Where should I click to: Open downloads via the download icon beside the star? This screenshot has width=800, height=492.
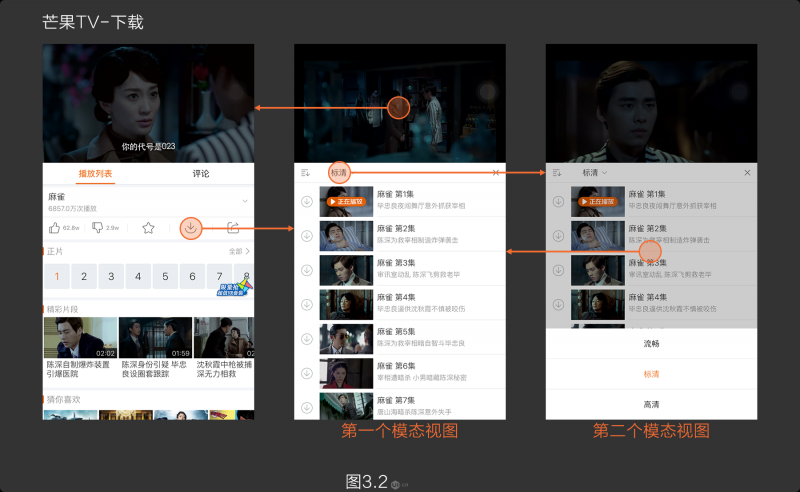(x=191, y=228)
